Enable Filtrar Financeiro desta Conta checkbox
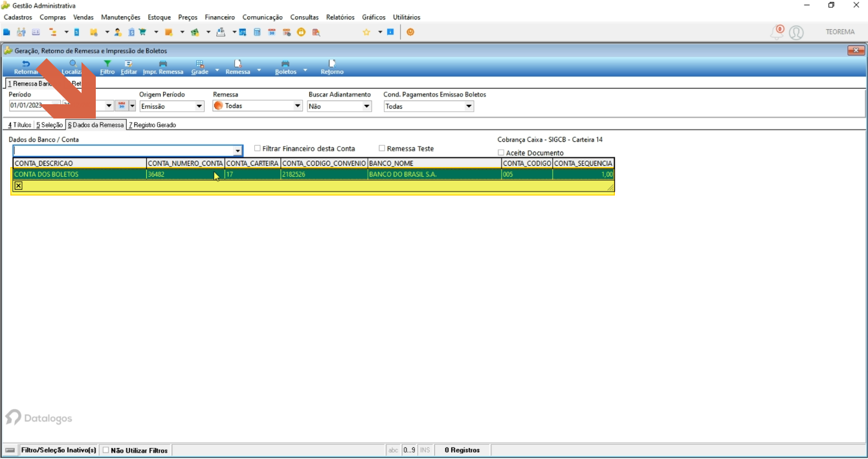 pos(258,148)
